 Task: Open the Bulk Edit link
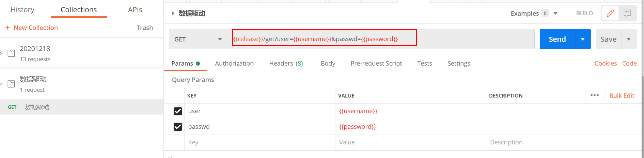pos(622,96)
